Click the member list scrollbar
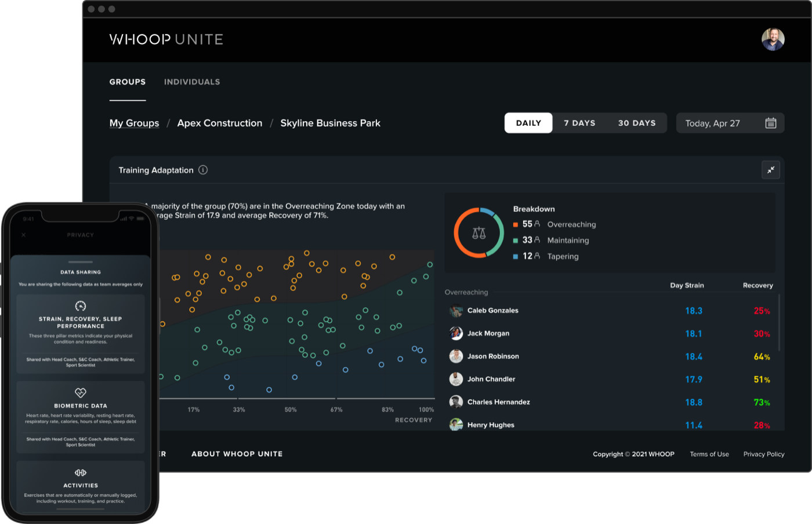Viewport: 812px width, 524px height. [779, 322]
